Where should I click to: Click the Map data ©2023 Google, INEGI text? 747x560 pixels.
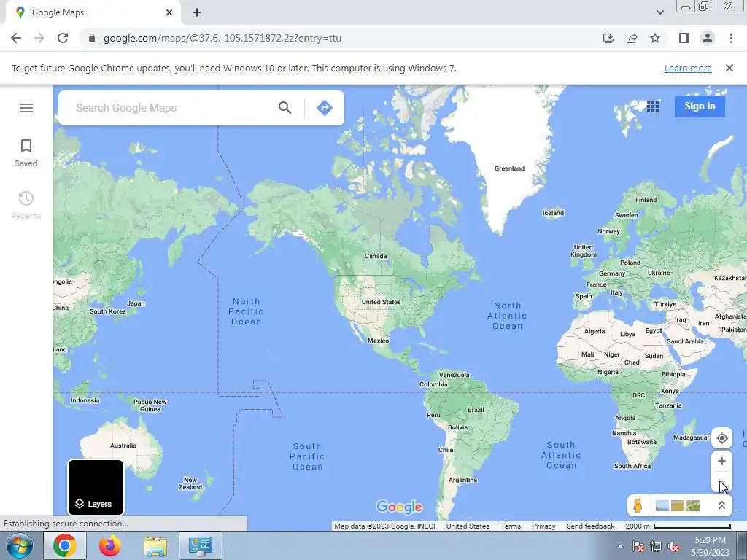point(384,526)
